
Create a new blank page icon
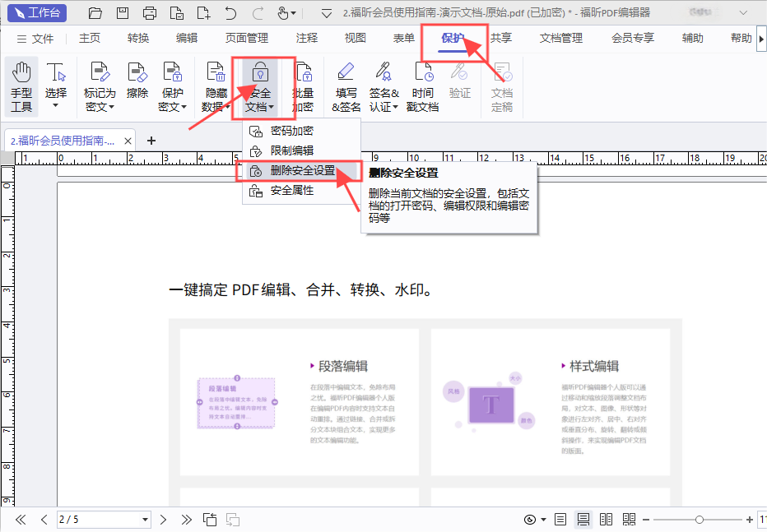(x=203, y=13)
